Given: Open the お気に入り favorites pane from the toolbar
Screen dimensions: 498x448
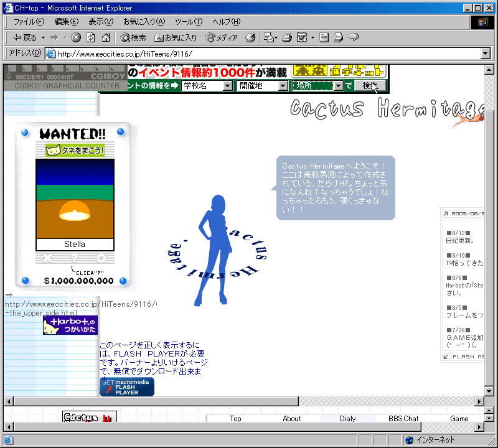Looking at the screenshot, I should (x=176, y=38).
